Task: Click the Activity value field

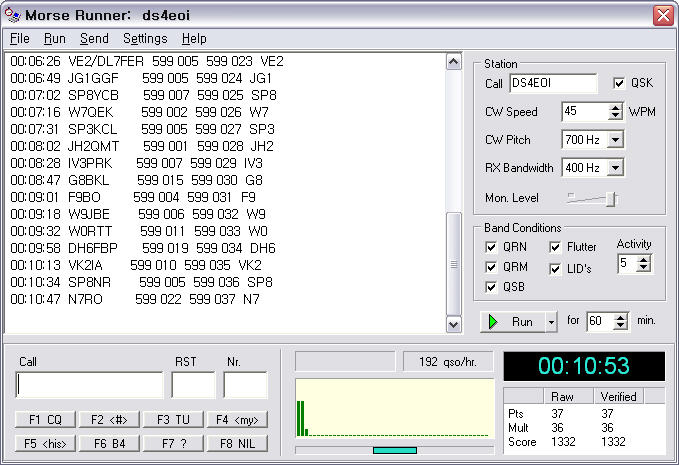Action: pyautogui.click(x=627, y=263)
